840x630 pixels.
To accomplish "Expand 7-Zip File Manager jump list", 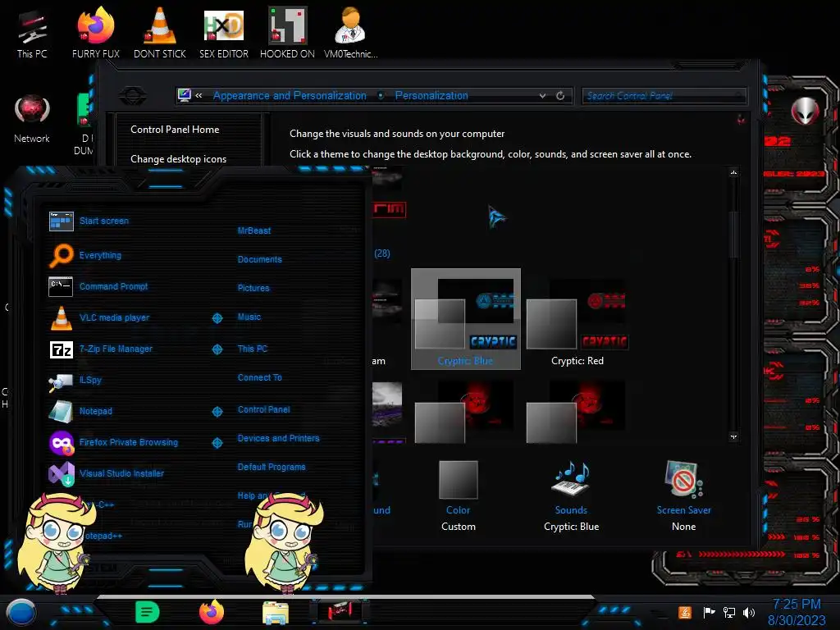I will (217, 349).
